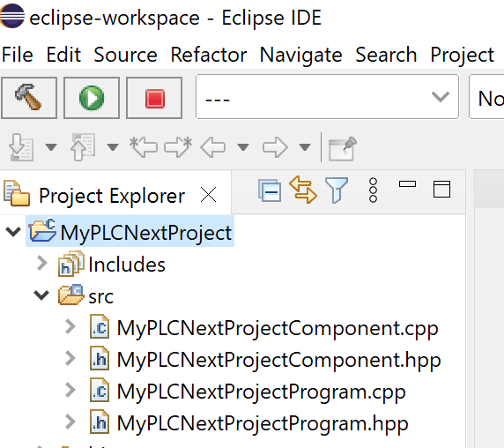504x448 pixels.
Task: Open Next Annotation dropdown arrow
Action: (51, 147)
